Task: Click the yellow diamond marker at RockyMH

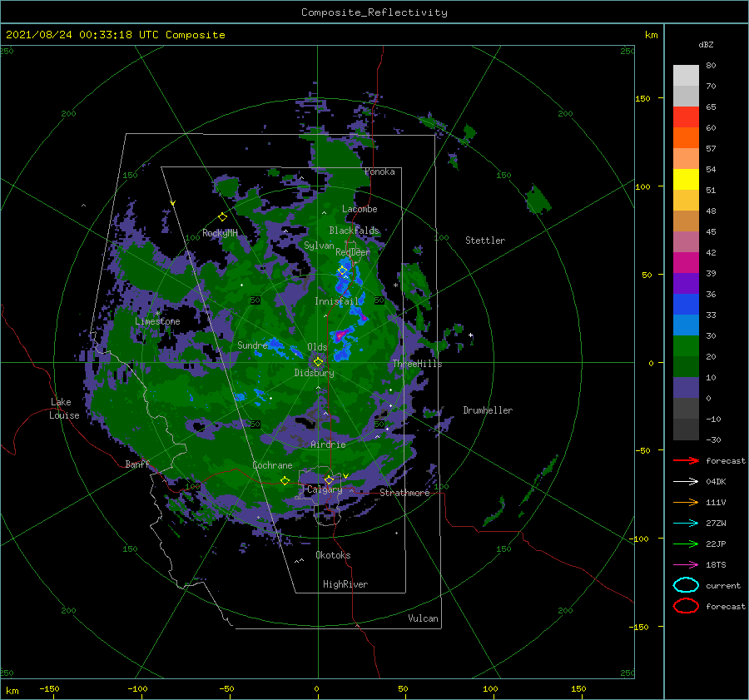Action: [222, 217]
